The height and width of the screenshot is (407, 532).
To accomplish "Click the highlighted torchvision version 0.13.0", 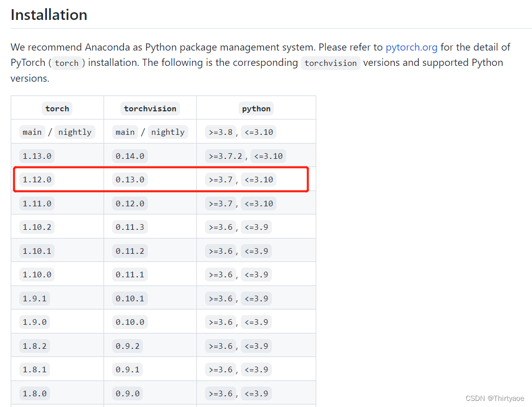I will tap(130, 180).
